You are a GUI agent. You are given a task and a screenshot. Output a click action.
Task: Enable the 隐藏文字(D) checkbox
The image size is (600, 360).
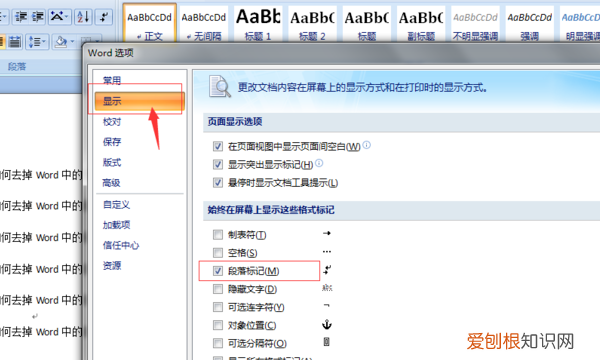pyautogui.click(x=218, y=289)
